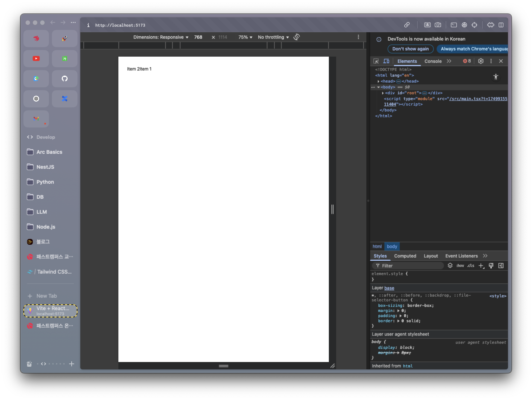Open DevTools settings gear
This screenshot has height=400, width=532.
(x=480, y=61)
